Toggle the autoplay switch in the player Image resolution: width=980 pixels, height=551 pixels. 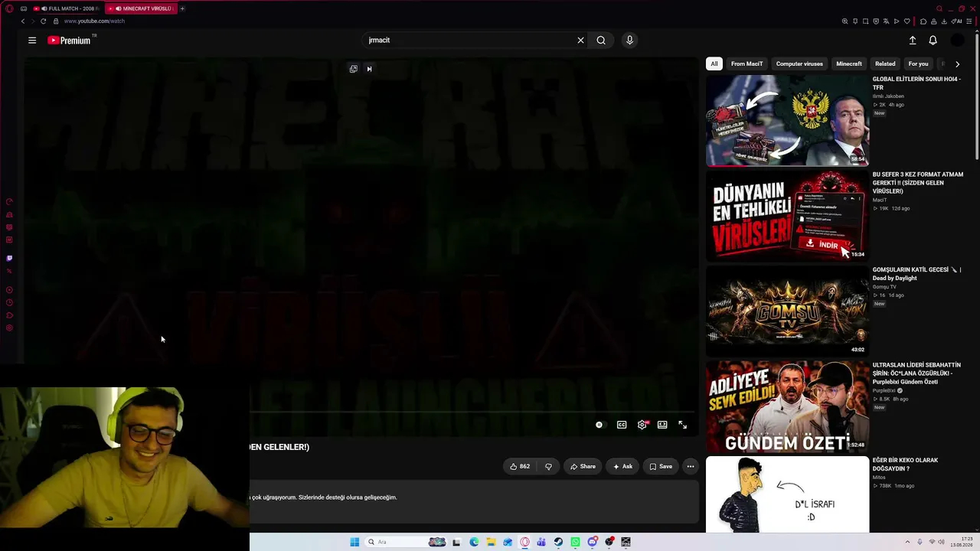(599, 425)
